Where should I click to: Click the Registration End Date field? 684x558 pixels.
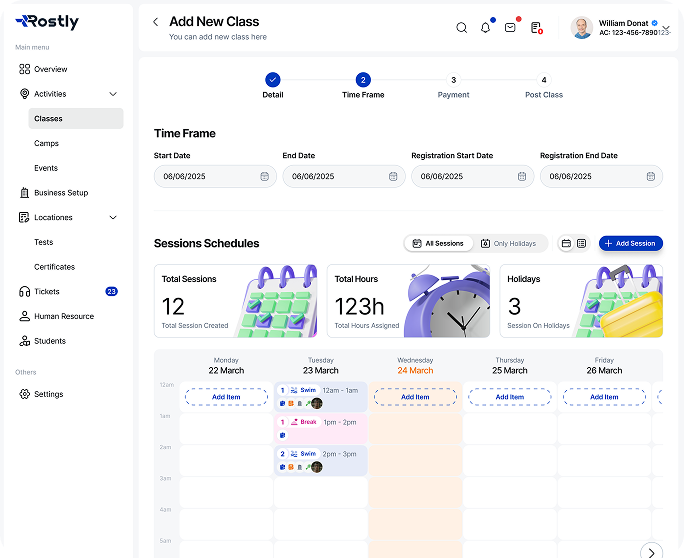point(601,176)
